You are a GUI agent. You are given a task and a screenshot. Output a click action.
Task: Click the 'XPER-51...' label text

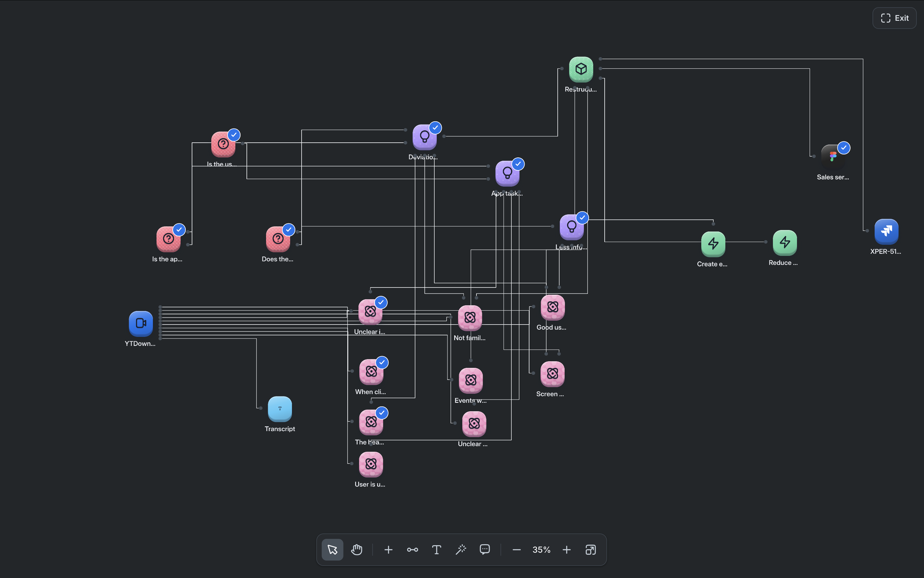885,252
